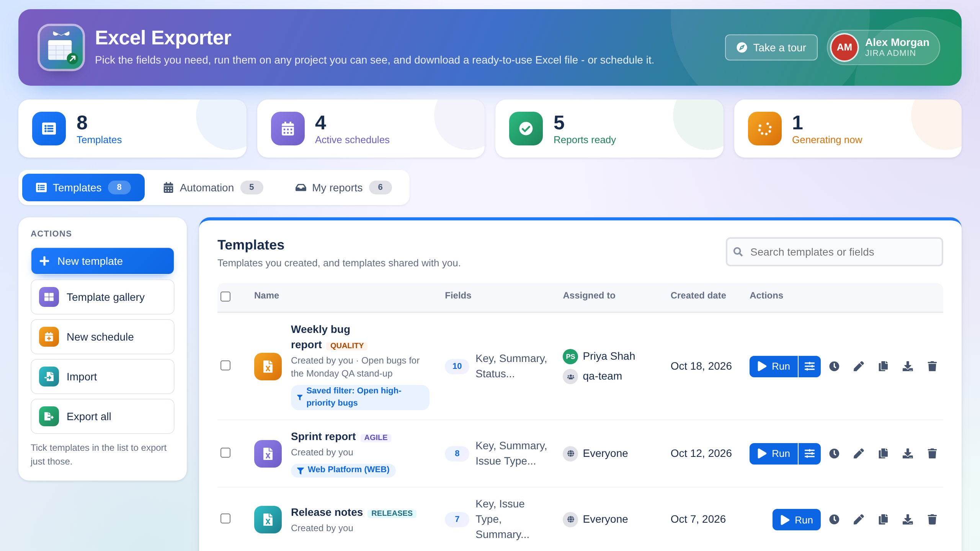Switch to the Templates tab
The height and width of the screenshot is (551, 980).
[x=83, y=187]
